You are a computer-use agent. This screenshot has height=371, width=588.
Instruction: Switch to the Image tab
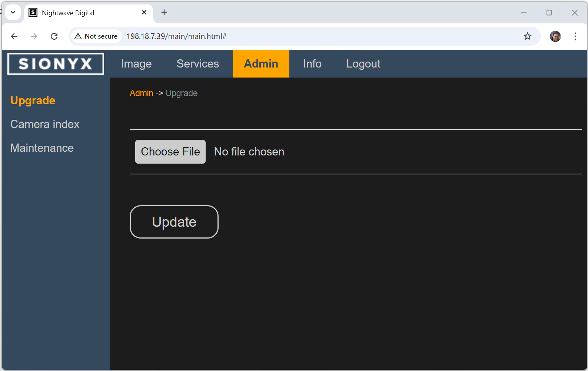(x=136, y=64)
